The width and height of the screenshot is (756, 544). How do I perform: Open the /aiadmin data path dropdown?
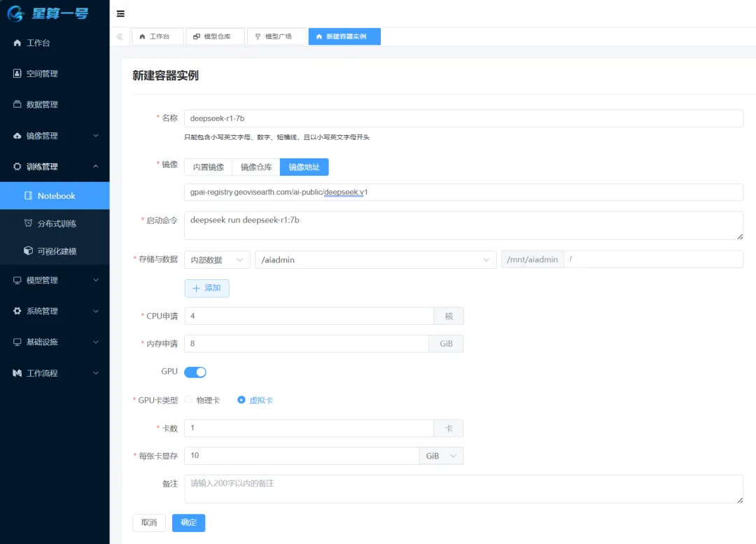tap(375, 260)
